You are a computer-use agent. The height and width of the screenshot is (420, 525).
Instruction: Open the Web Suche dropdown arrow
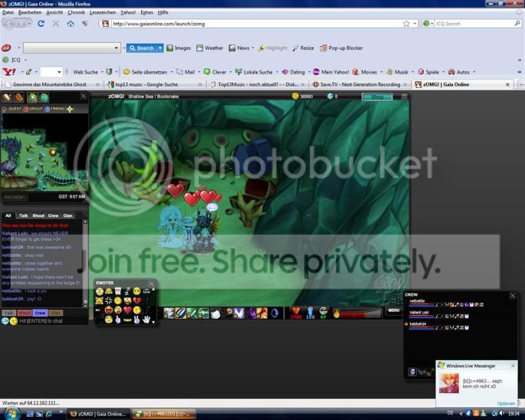102,72
